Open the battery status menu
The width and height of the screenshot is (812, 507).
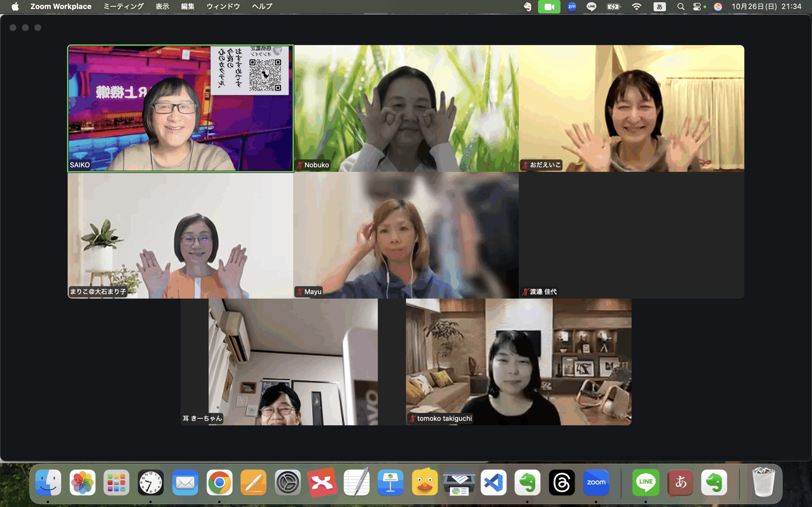pos(613,7)
